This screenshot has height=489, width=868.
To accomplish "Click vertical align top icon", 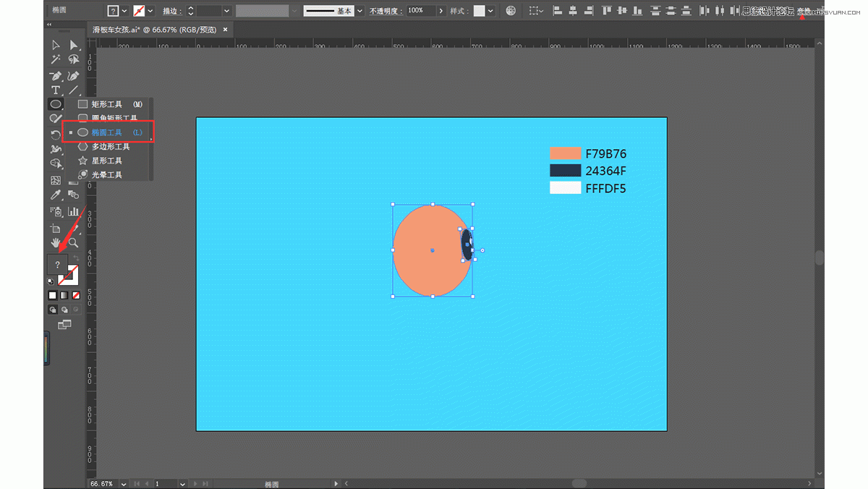I will coord(606,11).
